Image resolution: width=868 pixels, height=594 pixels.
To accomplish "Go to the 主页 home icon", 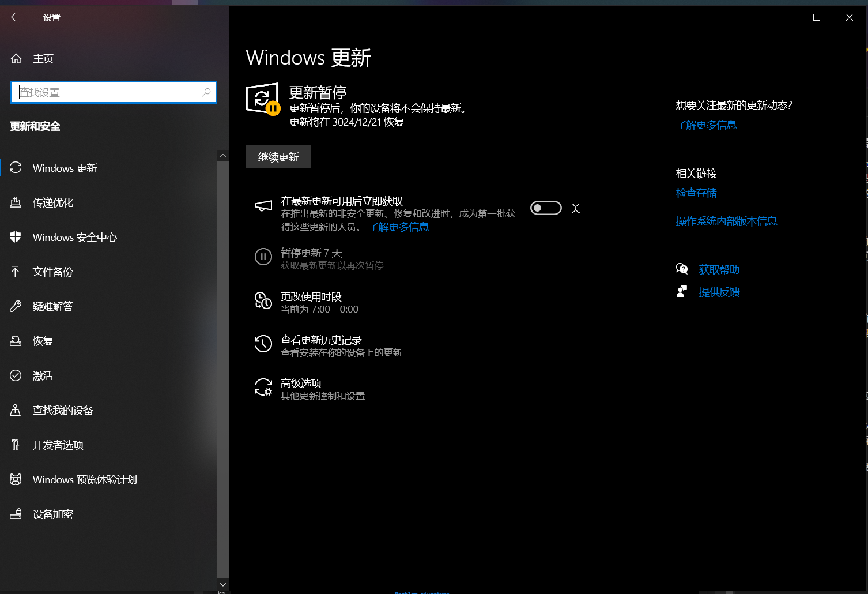I will 16,58.
